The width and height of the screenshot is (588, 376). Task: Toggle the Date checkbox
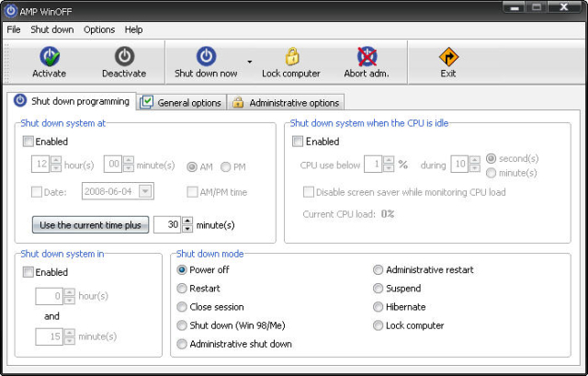point(37,192)
